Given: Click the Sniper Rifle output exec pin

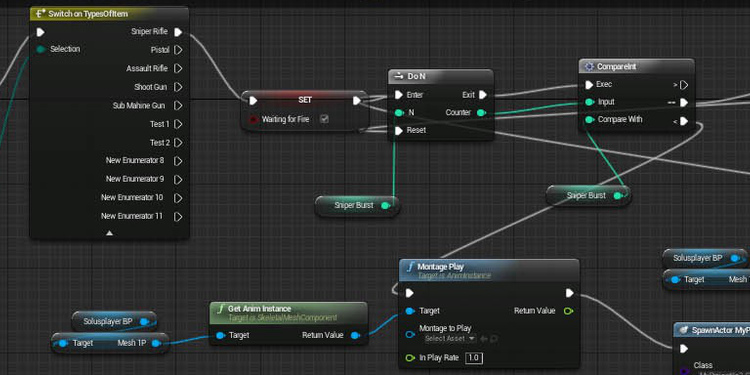Looking at the screenshot, I should pyautogui.click(x=178, y=32).
